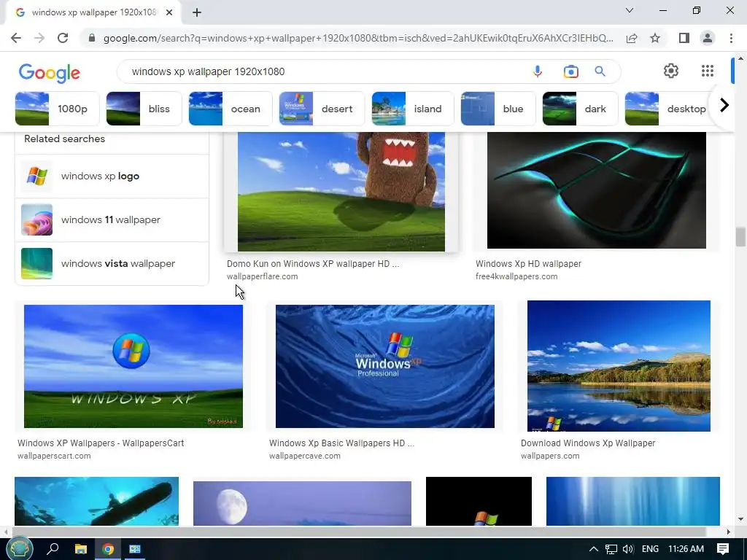The height and width of the screenshot is (560, 747).
Task: Open the blue light streaks thumbnail
Action: (633, 501)
